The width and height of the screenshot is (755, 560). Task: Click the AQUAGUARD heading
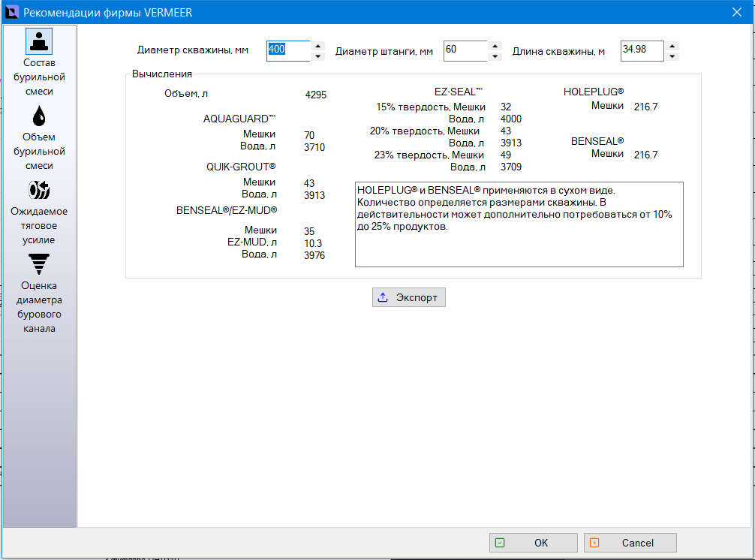[x=239, y=119]
